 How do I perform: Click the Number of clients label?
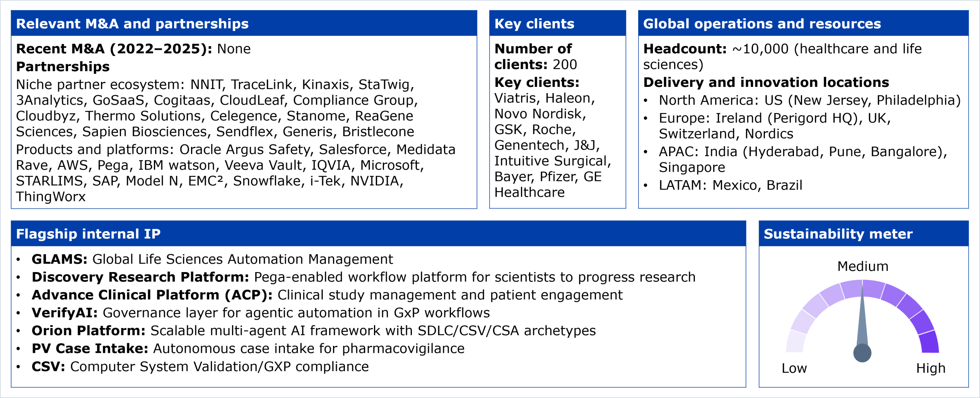tap(533, 56)
